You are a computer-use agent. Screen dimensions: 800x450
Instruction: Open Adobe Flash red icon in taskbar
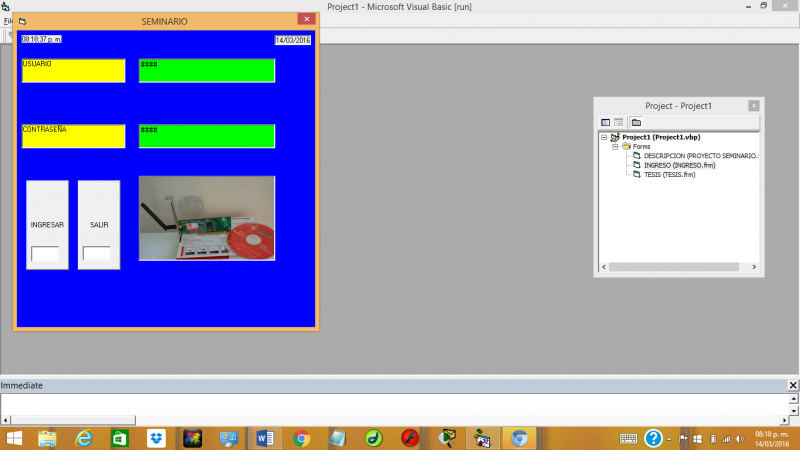410,438
